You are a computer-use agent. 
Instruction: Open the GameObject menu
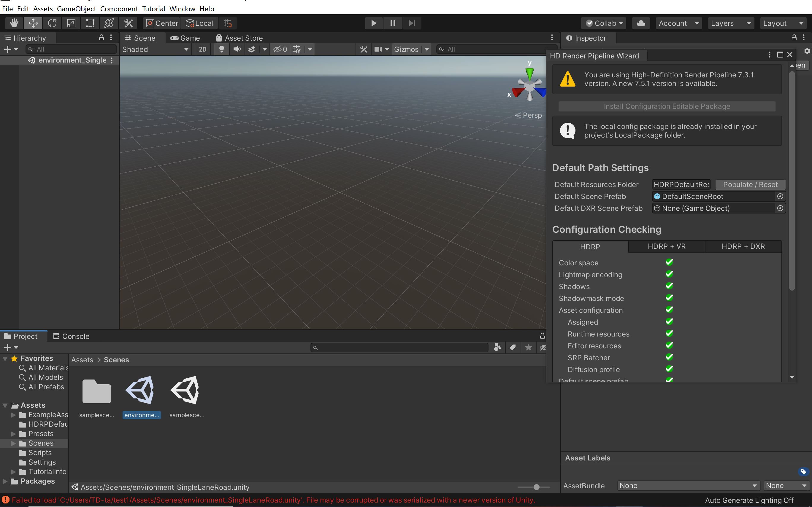76,9
